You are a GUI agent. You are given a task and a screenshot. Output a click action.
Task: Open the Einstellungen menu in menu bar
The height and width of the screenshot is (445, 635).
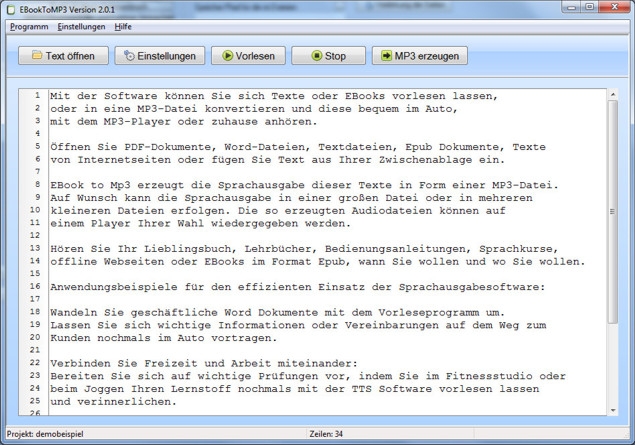click(x=81, y=26)
